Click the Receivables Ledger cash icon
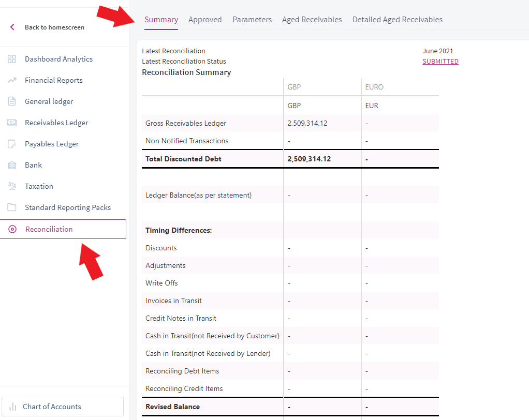 point(12,123)
